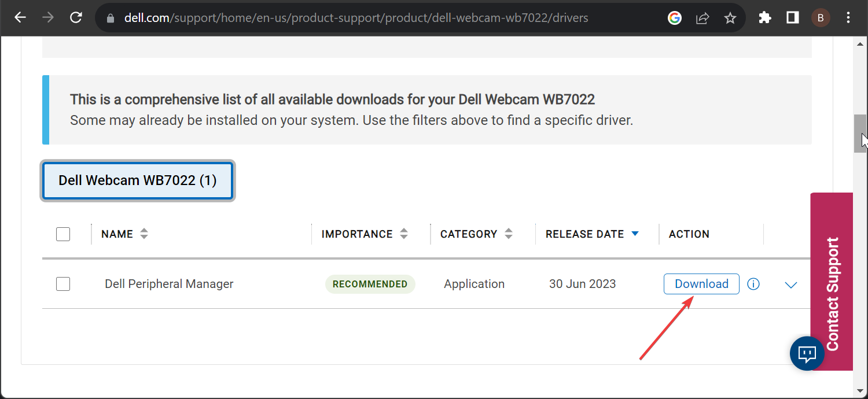Click the page vertical scrollbar thumb
The width and height of the screenshot is (868, 399).
point(860,134)
